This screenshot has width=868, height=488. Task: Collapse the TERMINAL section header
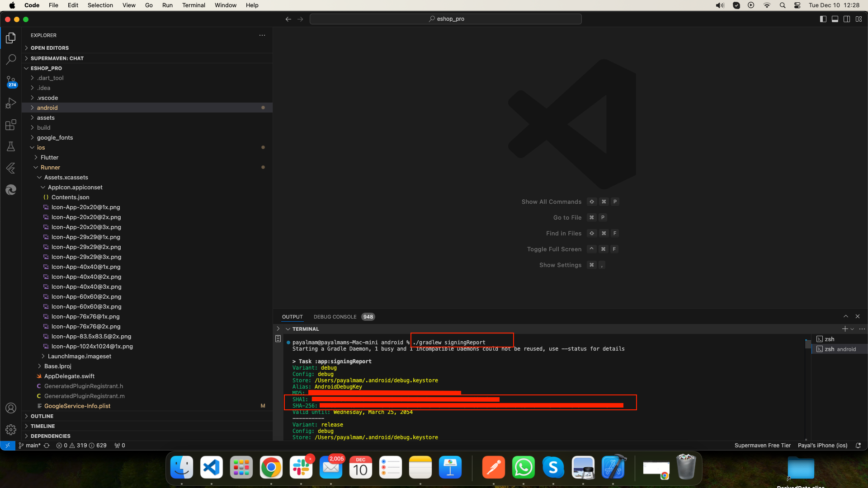pos(305,329)
